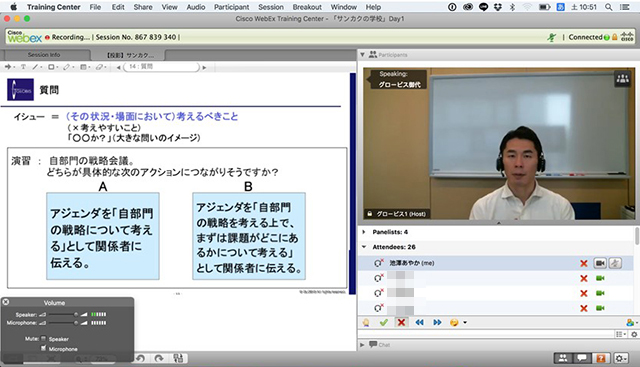Image resolution: width=640 pixels, height=367 pixels.
Task: Click the undo arrow at bottom
Action: (x=140, y=358)
